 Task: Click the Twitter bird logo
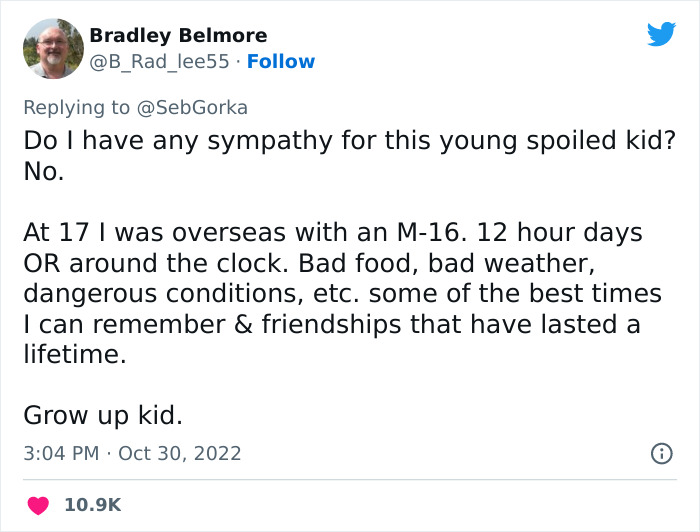click(x=661, y=34)
